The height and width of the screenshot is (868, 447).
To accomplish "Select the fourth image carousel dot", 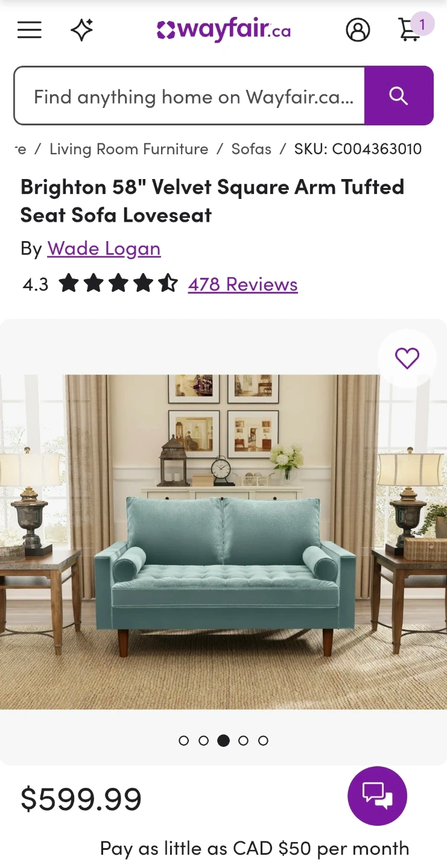I will tap(243, 740).
